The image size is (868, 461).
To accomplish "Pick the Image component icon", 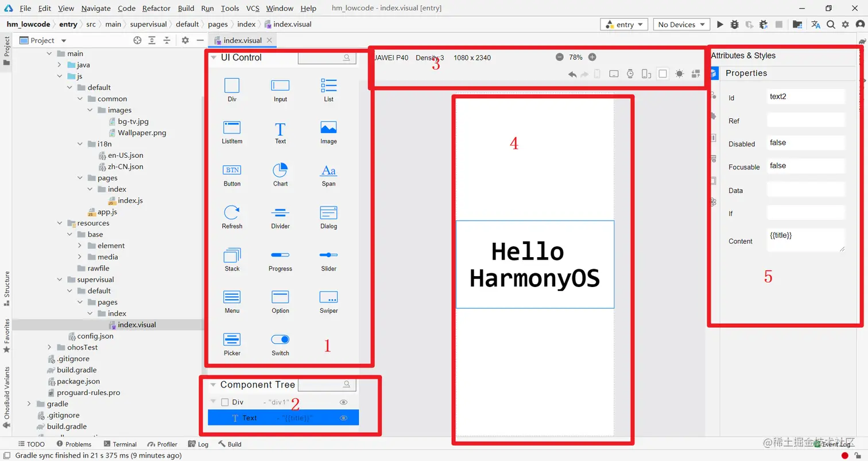I will [328, 127].
